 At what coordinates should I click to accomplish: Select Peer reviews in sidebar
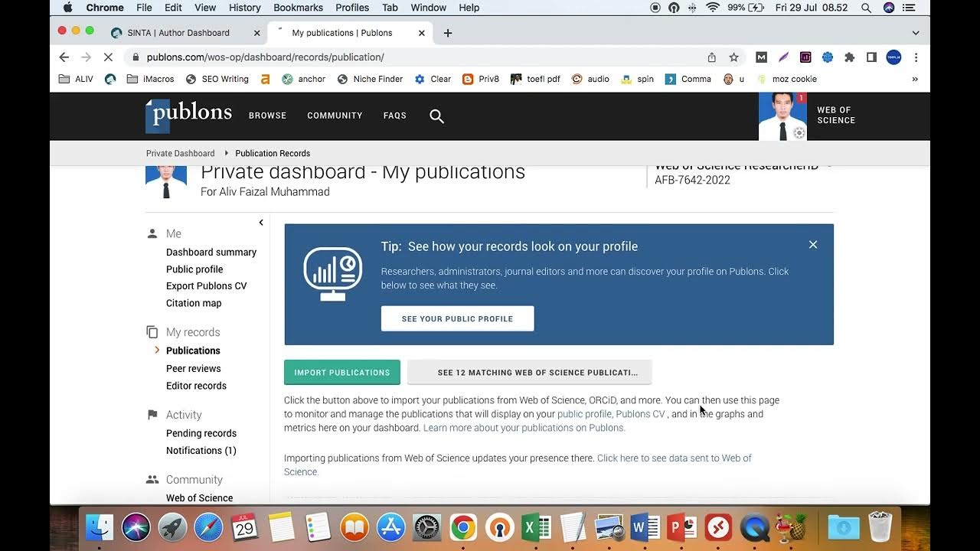click(194, 368)
